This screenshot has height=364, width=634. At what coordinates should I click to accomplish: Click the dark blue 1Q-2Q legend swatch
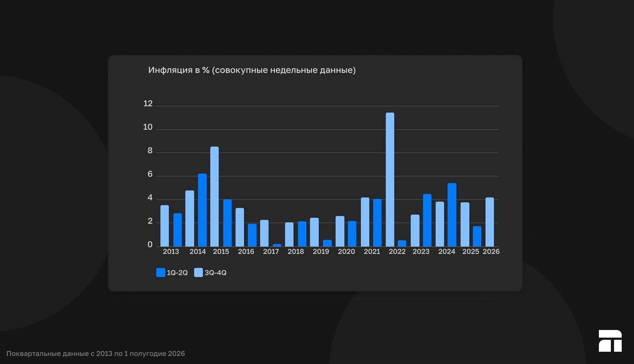tap(160, 272)
